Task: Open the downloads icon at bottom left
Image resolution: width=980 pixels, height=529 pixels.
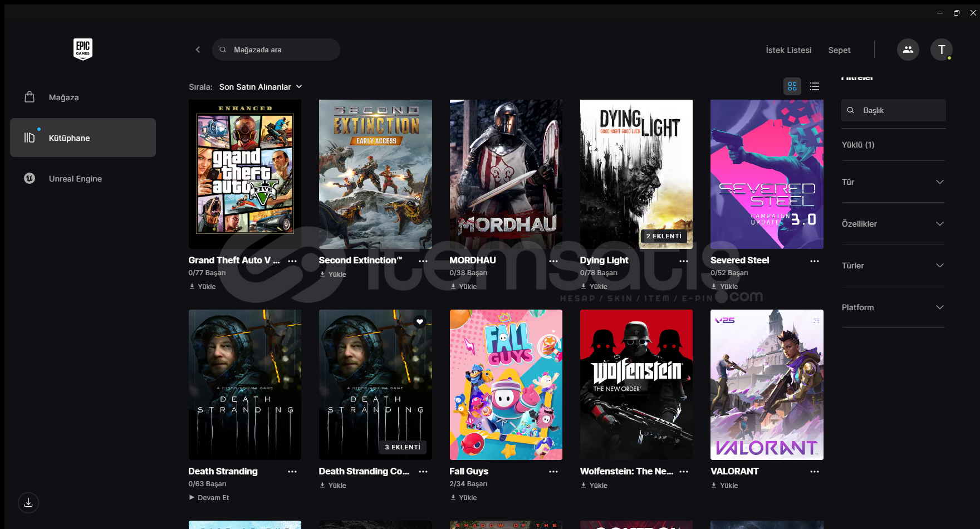Action: click(28, 503)
